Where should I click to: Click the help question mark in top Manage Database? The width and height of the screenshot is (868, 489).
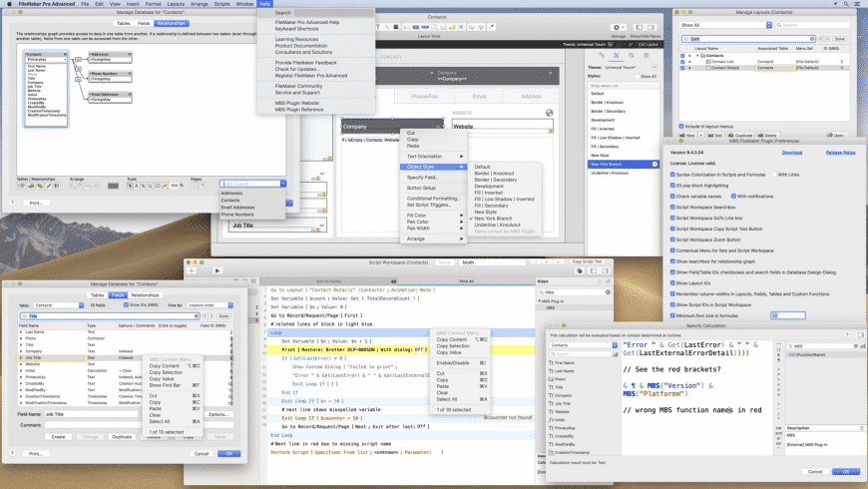[12, 204]
